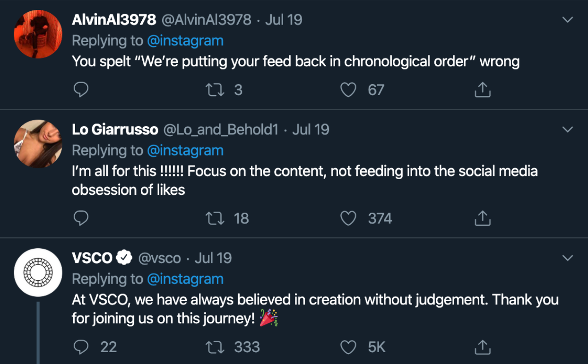Reply to AlvinAl3978's tweet

click(x=81, y=90)
